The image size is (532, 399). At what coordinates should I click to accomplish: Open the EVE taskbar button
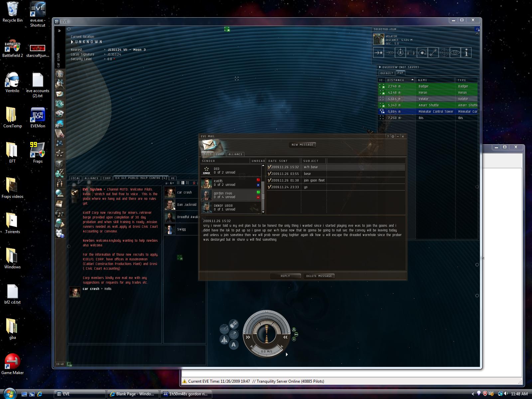click(x=80, y=394)
